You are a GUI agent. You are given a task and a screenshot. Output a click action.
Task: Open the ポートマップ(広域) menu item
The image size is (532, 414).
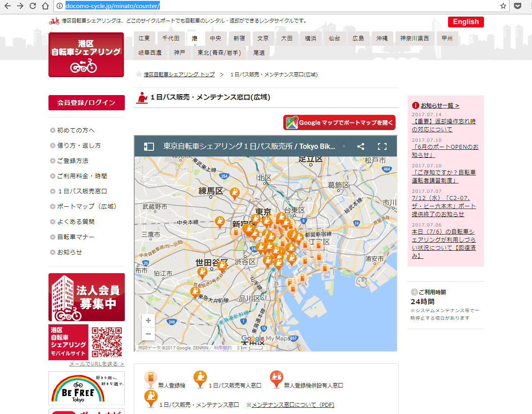click(x=87, y=206)
